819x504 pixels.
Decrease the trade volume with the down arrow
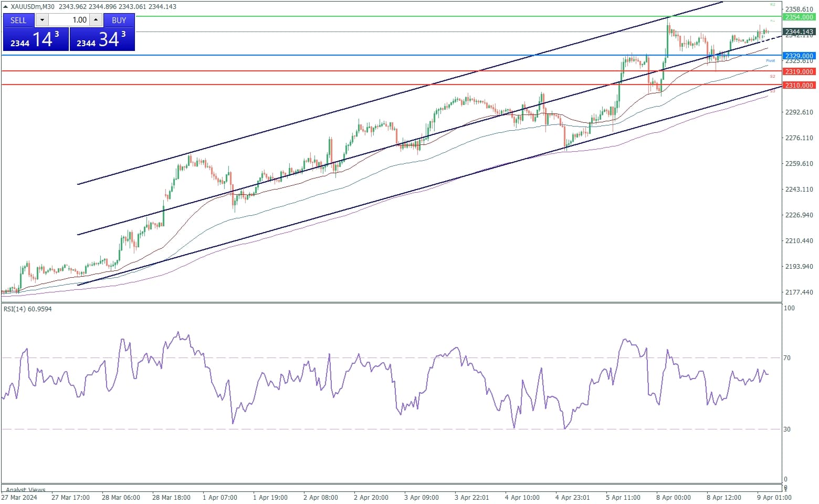click(42, 20)
